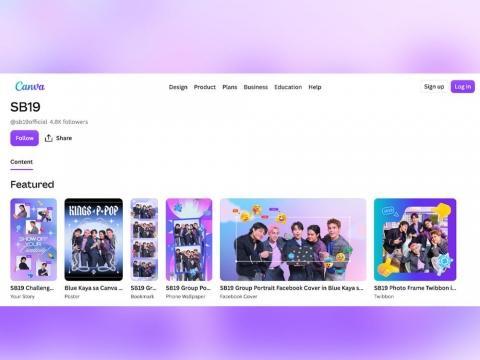Click the Canva logo
The width and height of the screenshot is (480, 360).
click(x=30, y=86)
